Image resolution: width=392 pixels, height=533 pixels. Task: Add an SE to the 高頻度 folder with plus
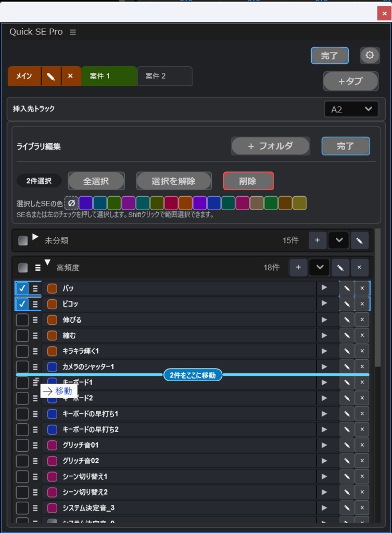(x=298, y=268)
